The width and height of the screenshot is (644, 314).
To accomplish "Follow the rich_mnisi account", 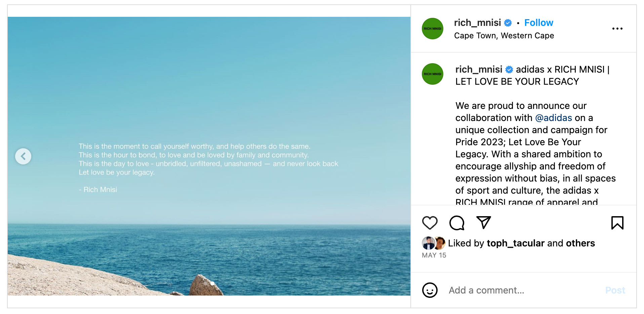I will (x=538, y=23).
